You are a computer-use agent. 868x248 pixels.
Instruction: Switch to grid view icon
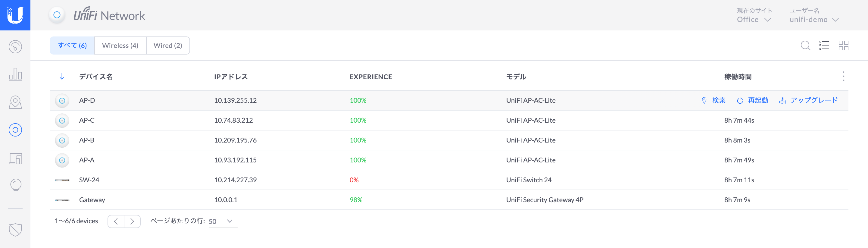pos(843,46)
